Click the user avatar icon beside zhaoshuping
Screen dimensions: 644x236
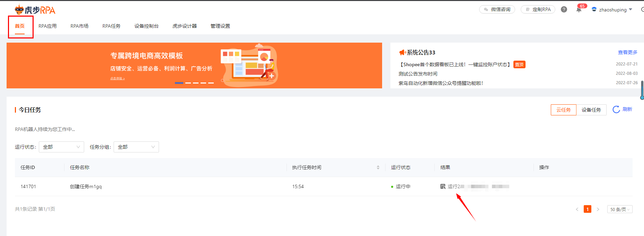click(x=594, y=9)
